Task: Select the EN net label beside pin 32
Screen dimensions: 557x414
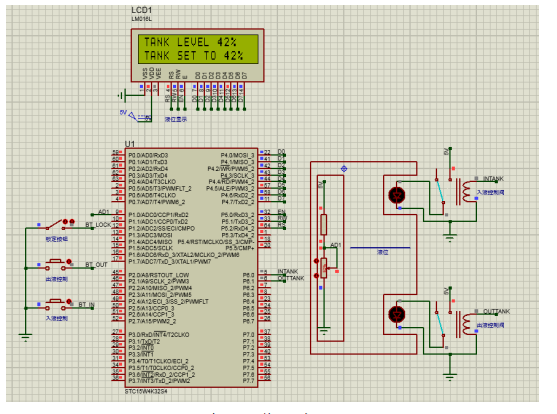Action: coord(282,212)
